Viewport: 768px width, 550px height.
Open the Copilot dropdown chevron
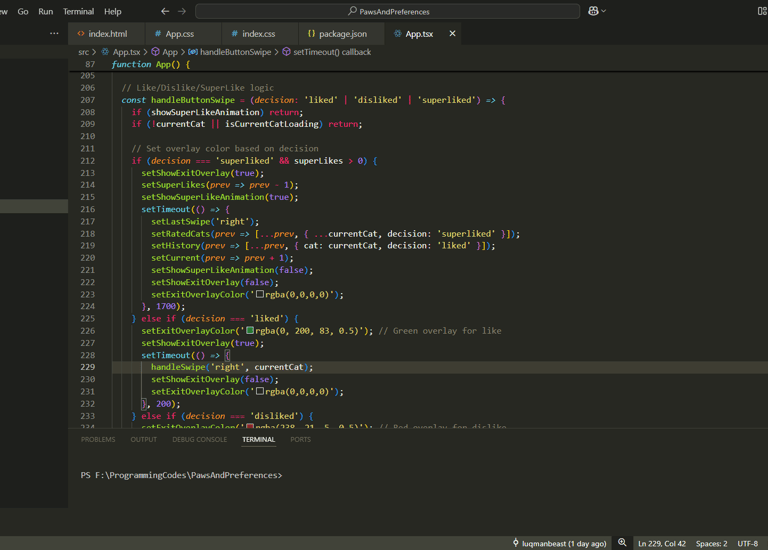pyautogui.click(x=604, y=11)
